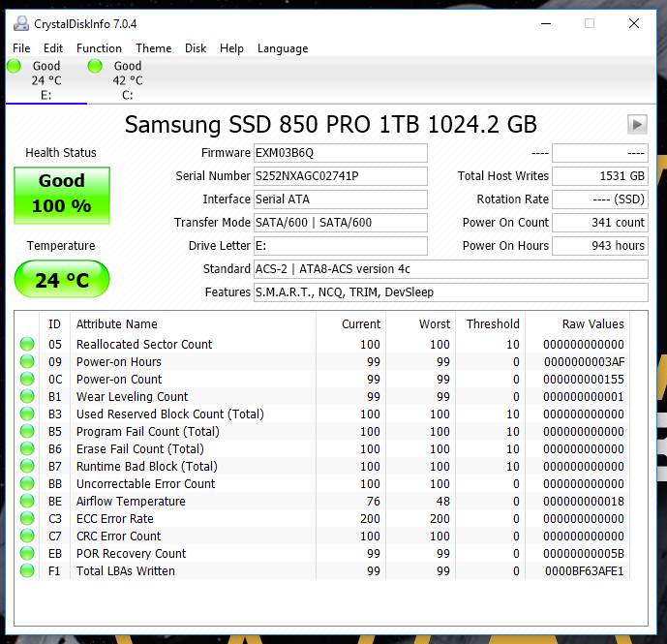Click the Interface field Serial ATA
Screen dimensions: 667x644
pyautogui.click(x=341, y=199)
